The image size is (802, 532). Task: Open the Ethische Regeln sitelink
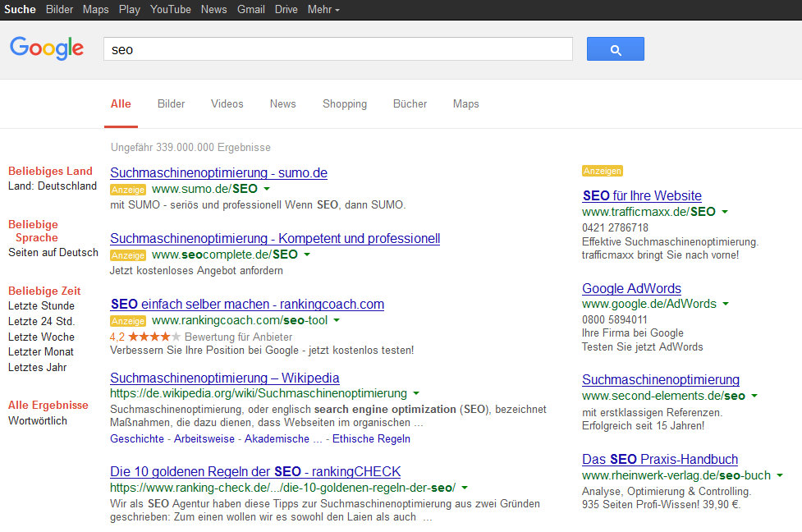371,439
